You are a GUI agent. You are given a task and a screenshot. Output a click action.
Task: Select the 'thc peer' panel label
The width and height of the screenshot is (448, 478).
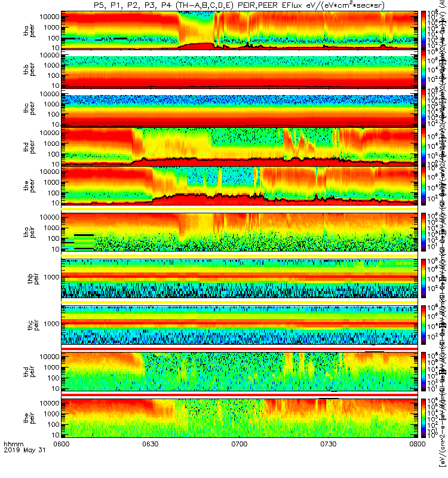(29, 109)
